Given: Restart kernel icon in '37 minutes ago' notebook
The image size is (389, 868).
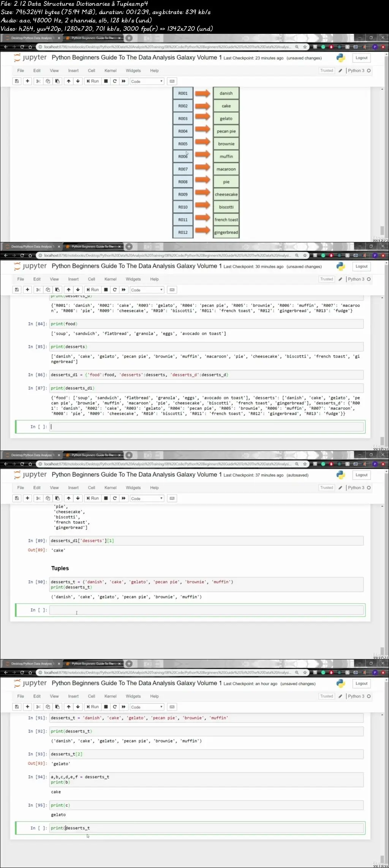Looking at the screenshot, I should coord(115,498).
